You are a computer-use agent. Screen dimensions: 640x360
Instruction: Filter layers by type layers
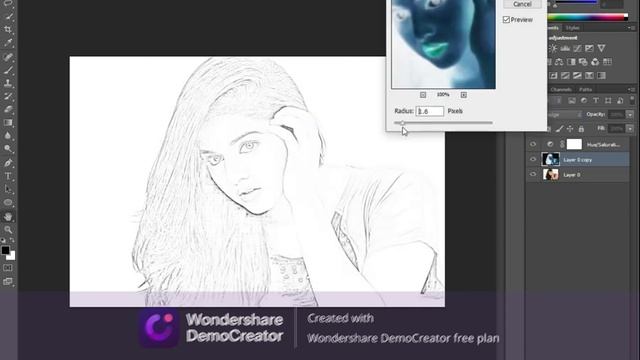tap(596, 100)
